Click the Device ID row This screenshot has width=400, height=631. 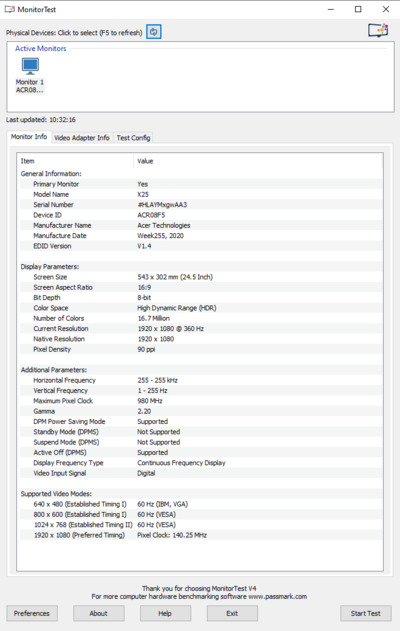pyautogui.click(x=200, y=215)
